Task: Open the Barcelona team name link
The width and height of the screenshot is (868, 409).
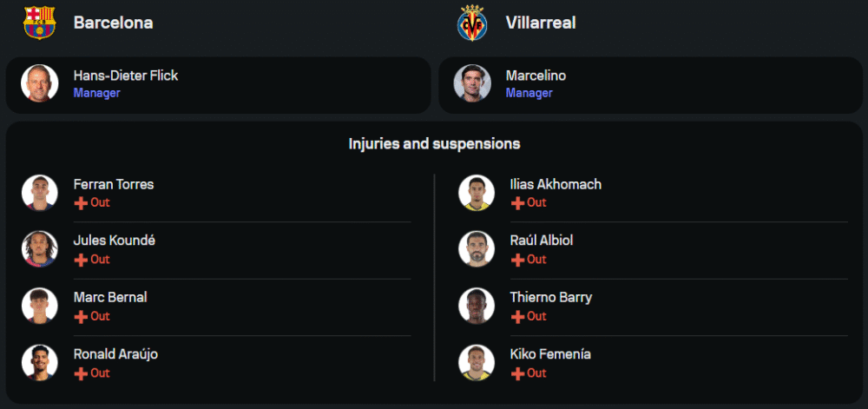Action: pyautogui.click(x=113, y=23)
